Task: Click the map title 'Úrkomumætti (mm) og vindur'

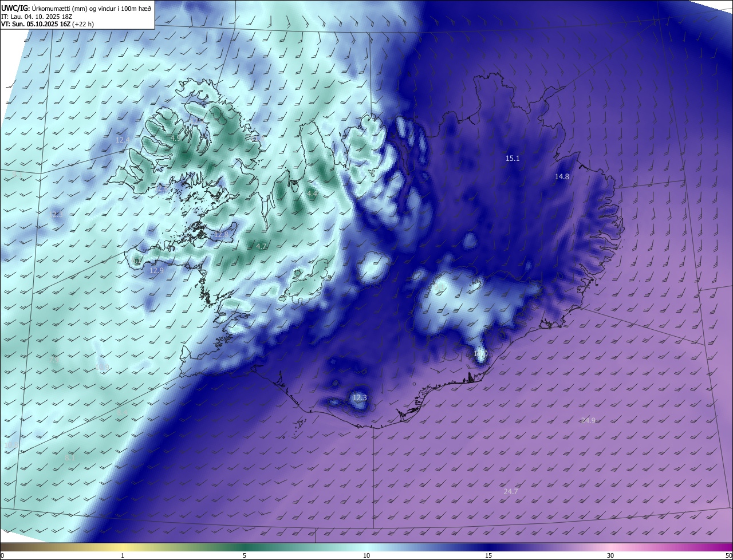Action: [73, 8]
